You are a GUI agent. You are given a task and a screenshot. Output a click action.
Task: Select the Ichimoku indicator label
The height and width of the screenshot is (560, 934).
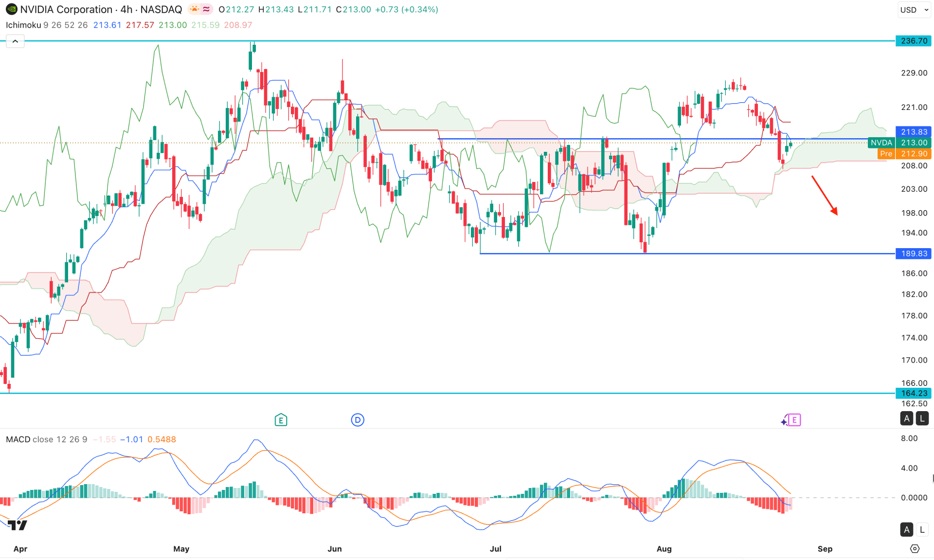pos(23,25)
